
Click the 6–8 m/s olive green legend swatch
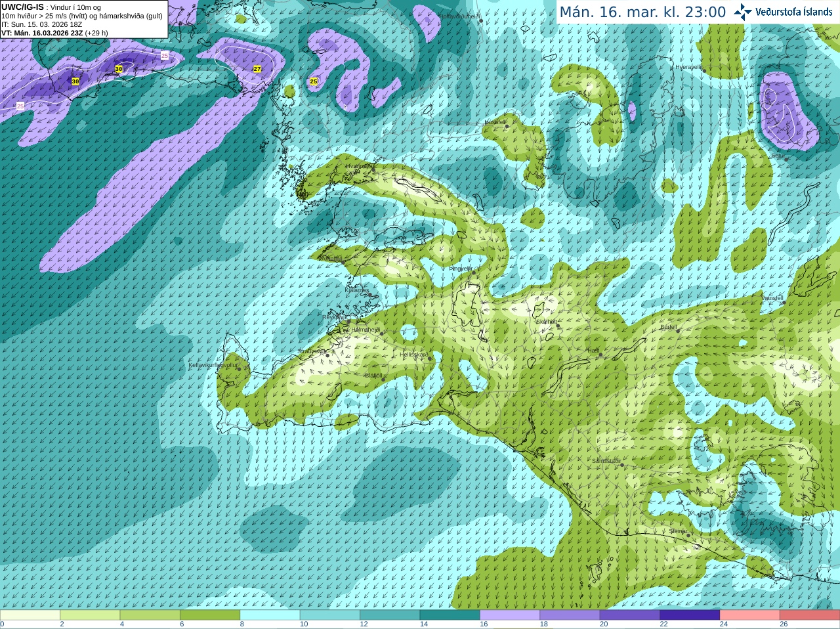click(210, 615)
